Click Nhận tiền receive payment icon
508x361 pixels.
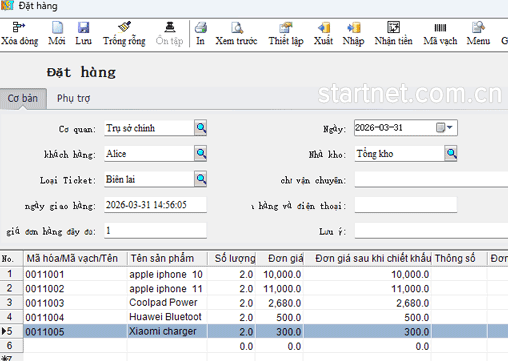pyautogui.click(x=393, y=27)
